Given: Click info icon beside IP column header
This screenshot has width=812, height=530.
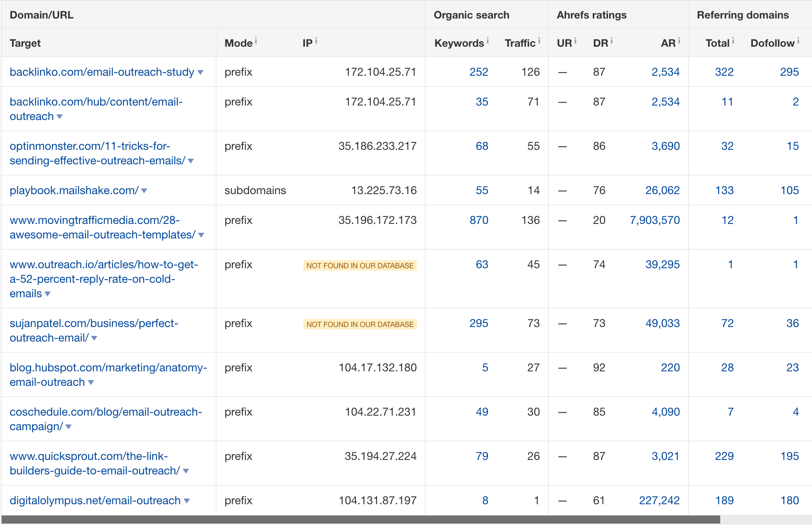Looking at the screenshot, I should click(x=316, y=41).
